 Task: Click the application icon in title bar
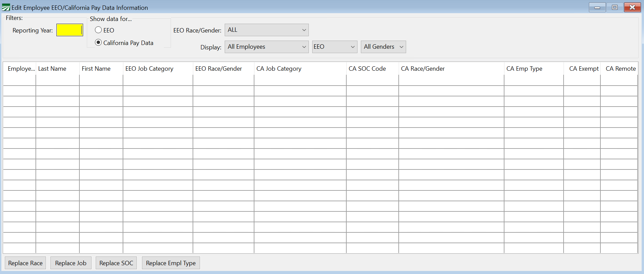[6, 7]
